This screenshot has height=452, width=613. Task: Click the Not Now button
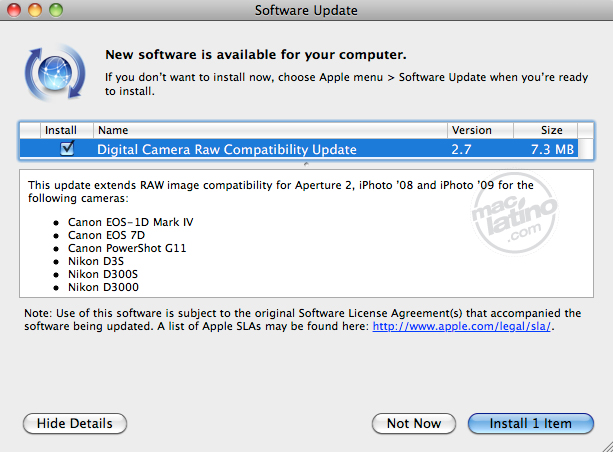(x=414, y=423)
